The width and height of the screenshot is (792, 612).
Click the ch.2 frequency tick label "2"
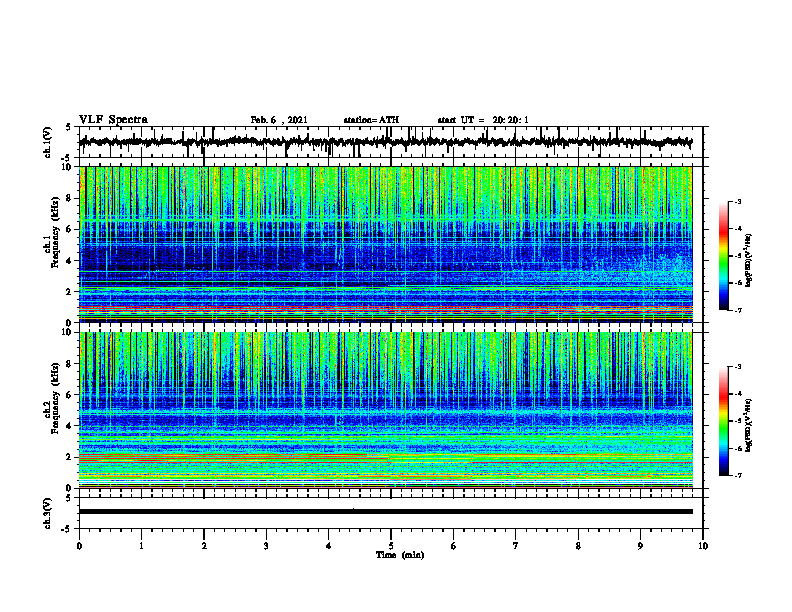pyautogui.click(x=70, y=457)
